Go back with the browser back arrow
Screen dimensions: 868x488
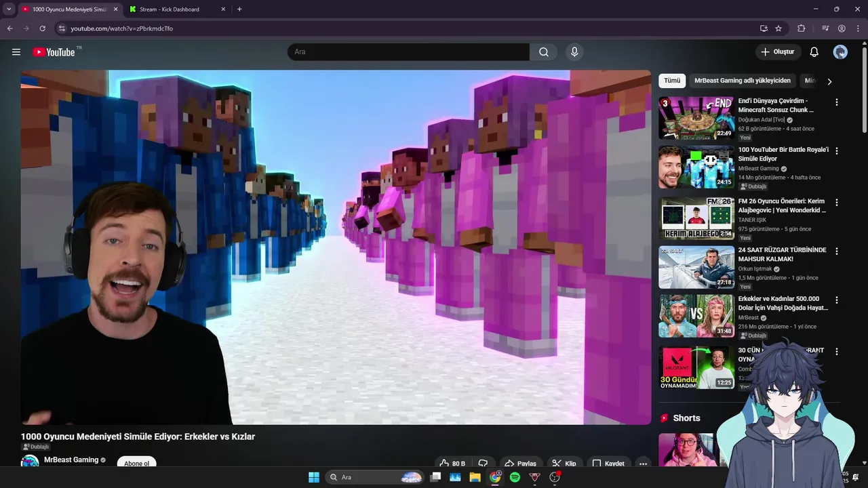[9, 28]
